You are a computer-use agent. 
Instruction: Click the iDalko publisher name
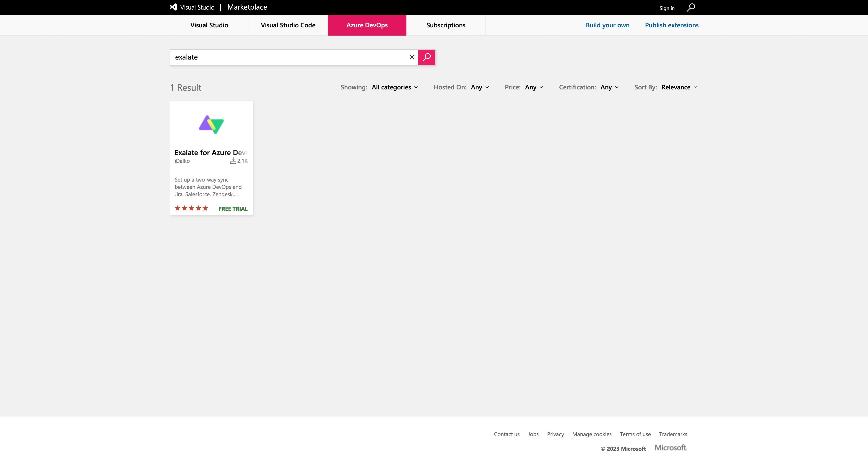click(x=182, y=161)
